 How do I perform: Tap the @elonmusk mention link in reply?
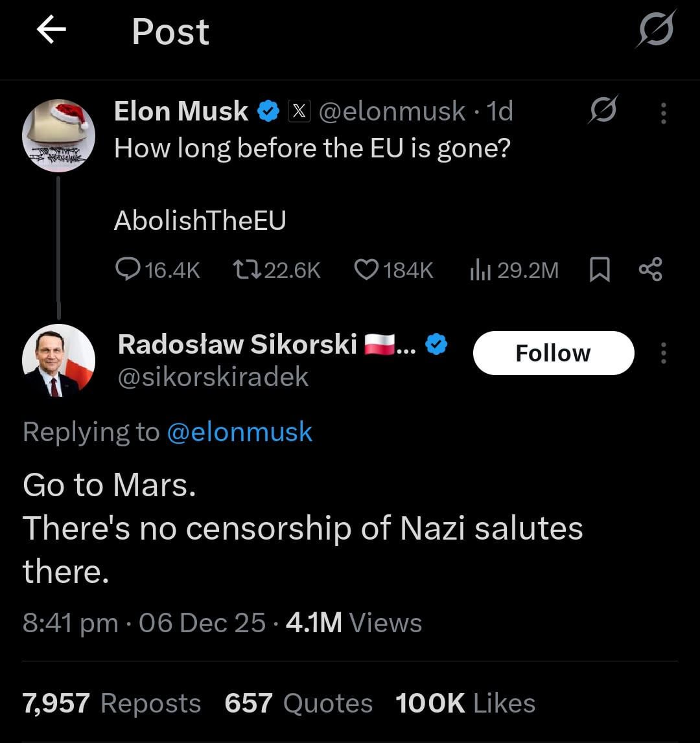coord(239,432)
